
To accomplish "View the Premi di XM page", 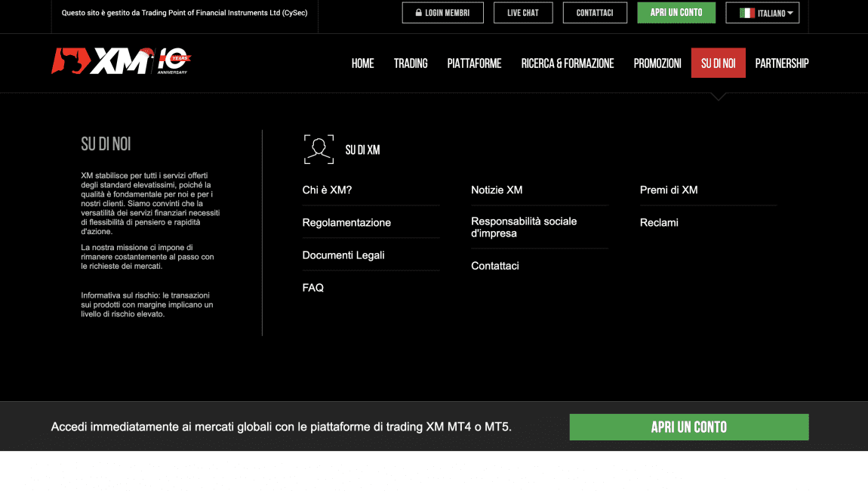I will tap(669, 190).
